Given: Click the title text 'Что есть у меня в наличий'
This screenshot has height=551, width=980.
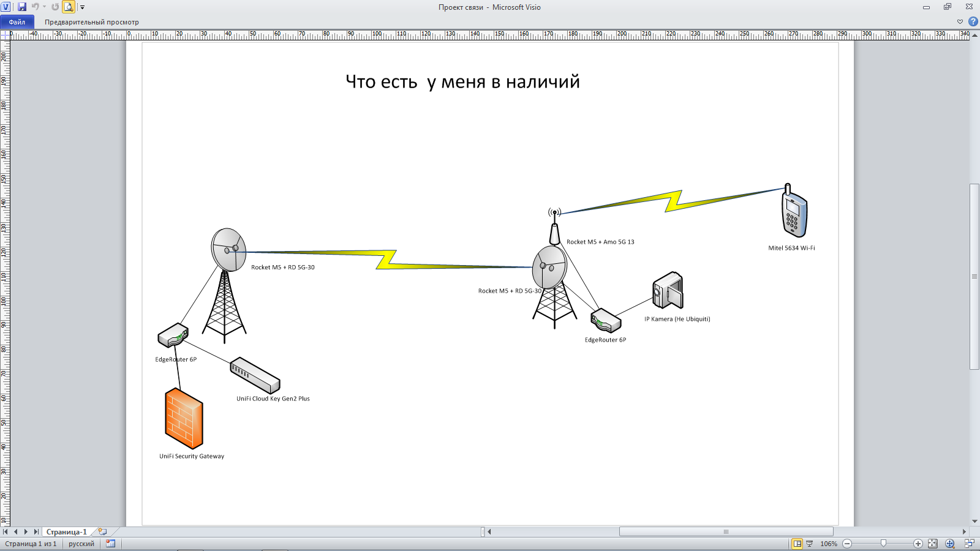Looking at the screenshot, I should coord(462,81).
